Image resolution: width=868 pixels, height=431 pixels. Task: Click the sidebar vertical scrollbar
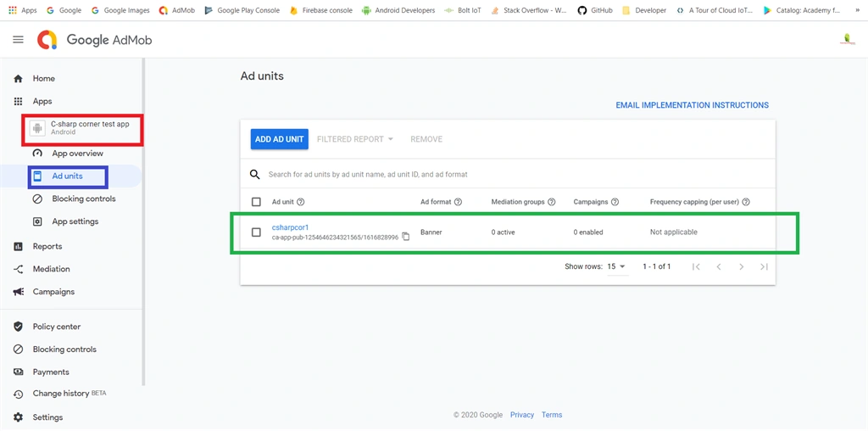click(x=144, y=221)
